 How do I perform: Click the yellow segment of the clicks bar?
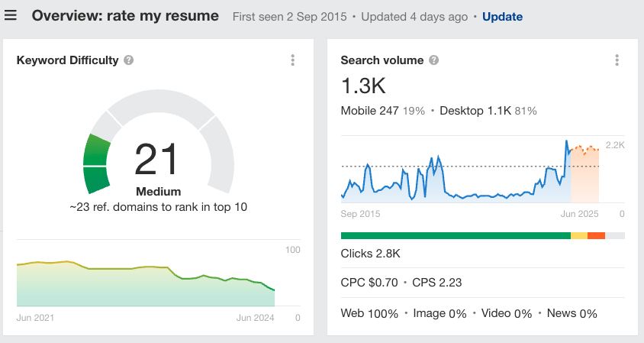pyautogui.click(x=579, y=235)
